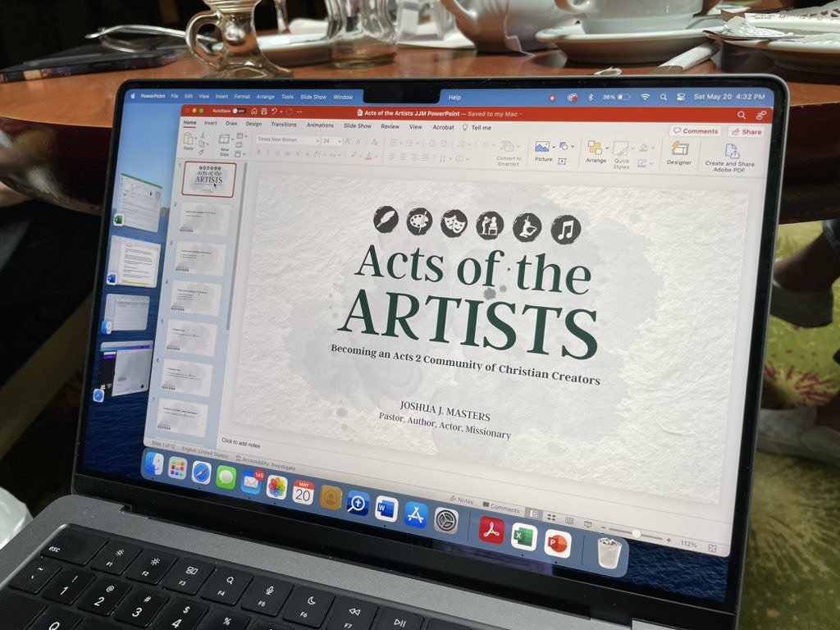Click the Cut scissors icon
Screen dimensions: 840x630
pyautogui.click(x=202, y=135)
